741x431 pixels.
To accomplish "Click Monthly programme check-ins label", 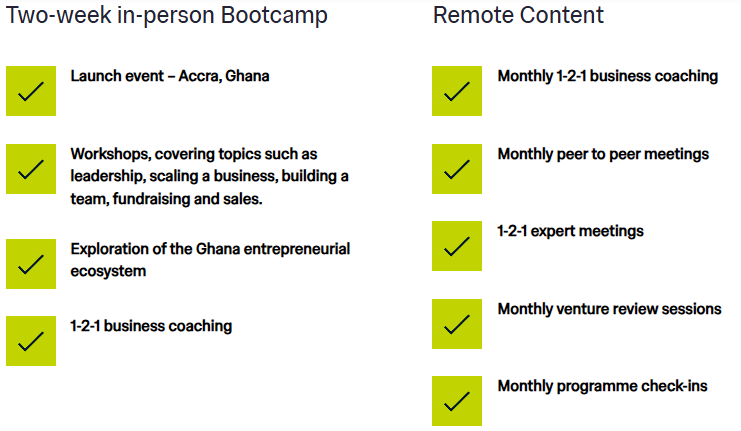I will [x=602, y=386].
